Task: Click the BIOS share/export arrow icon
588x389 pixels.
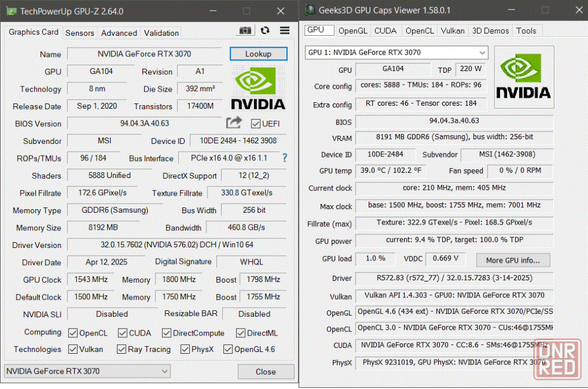Action: tap(234, 123)
